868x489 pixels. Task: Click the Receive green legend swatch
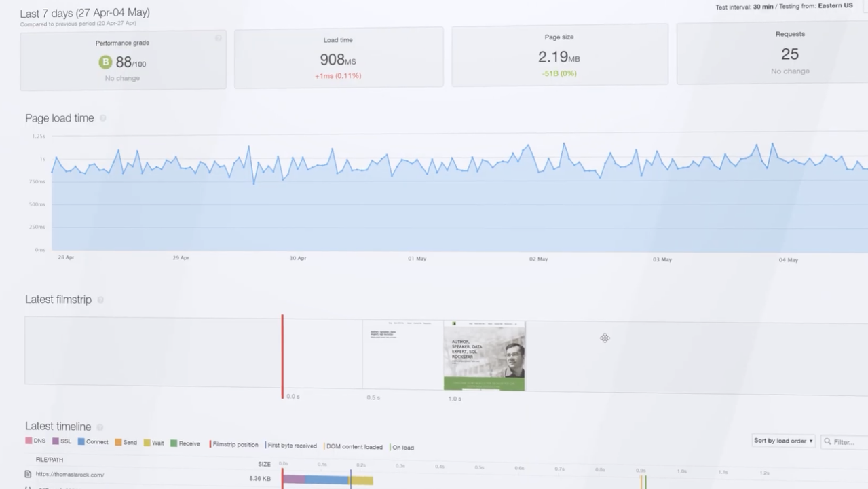(x=174, y=443)
